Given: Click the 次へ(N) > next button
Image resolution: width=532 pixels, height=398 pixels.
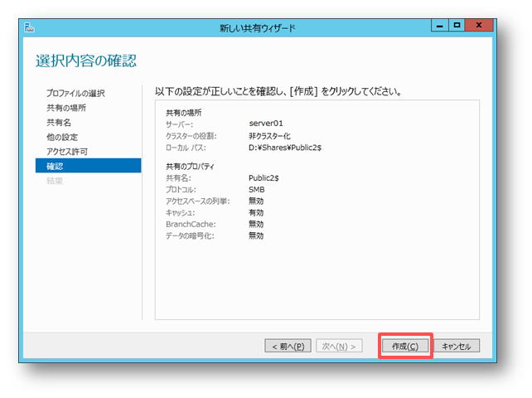Looking at the screenshot, I should point(339,346).
